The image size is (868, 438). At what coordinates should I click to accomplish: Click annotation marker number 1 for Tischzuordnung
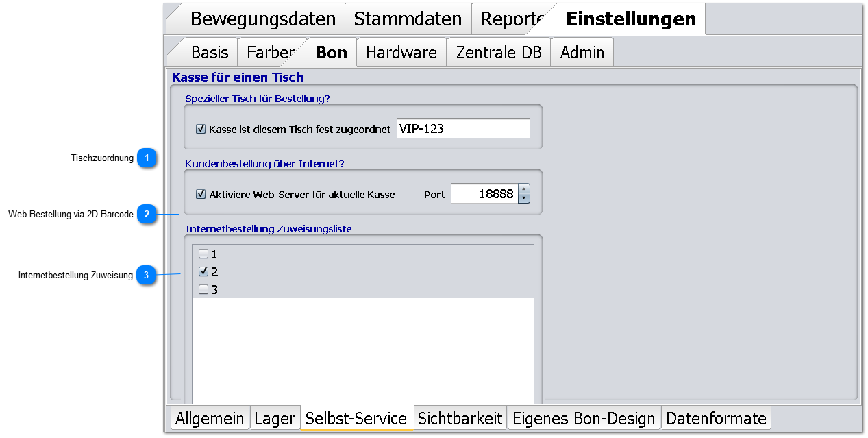coord(146,158)
